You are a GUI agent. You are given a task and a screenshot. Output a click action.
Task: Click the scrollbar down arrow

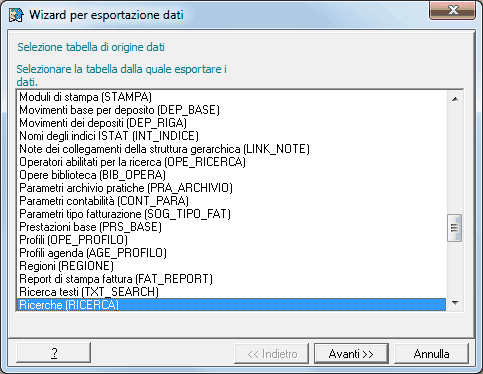[455, 303]
